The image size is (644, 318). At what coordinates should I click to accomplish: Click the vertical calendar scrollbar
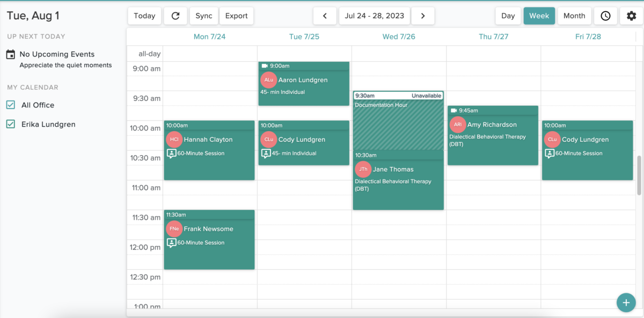coord(639,175)
